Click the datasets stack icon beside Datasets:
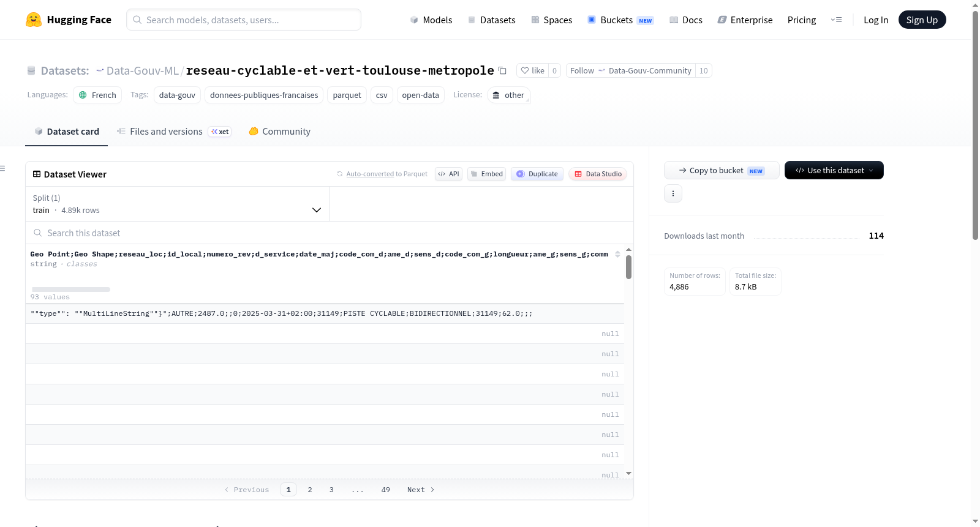Image resolution: width=980 pixels, height=527 pixels. [x=31, y=70]
